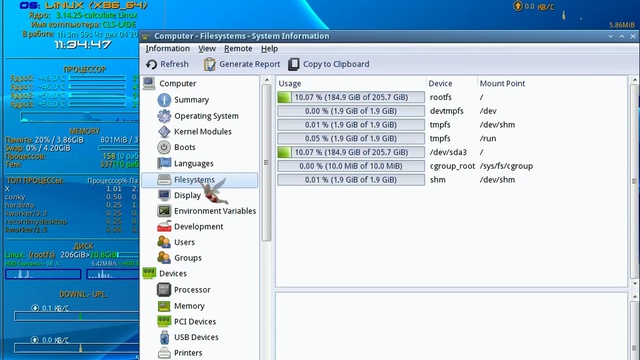Click the cgroup_root usage progress bar

click(351, 166)
